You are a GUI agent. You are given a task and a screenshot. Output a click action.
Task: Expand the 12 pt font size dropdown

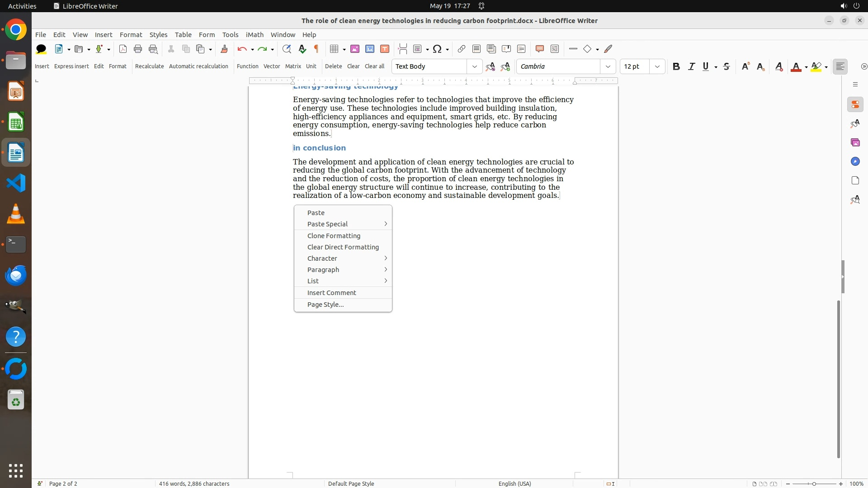click(657, 66)
